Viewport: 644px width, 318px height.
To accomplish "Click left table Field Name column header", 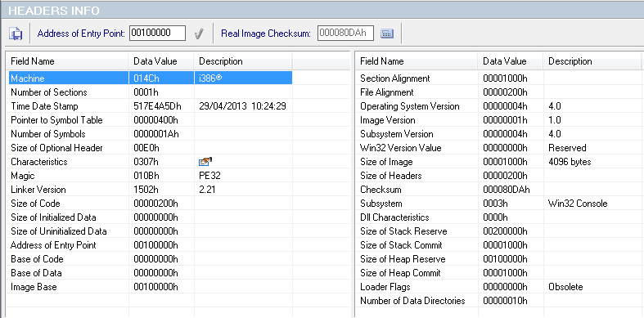I will click(68, 61).
